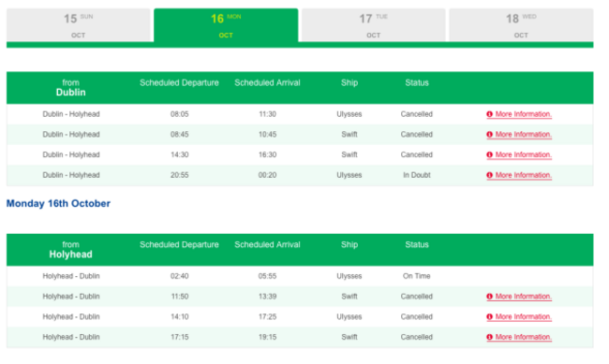Click Ulysses ship name in 20:55 row
Viewport: 609px width, 364px height.
[x=349, y=175]
